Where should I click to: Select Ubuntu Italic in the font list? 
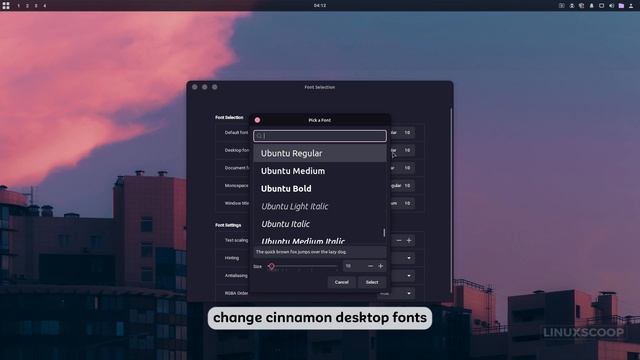[320, 224]
